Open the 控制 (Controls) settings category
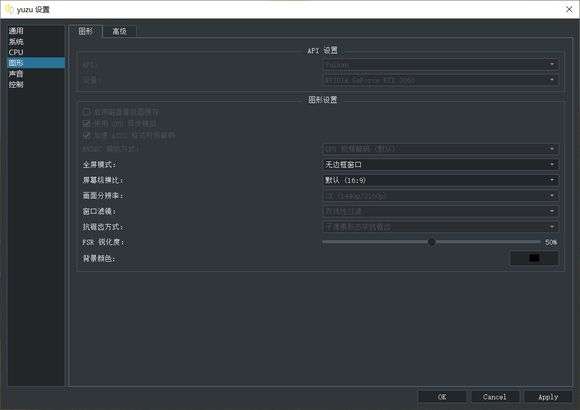Viewport: 580px width, 410px height. point(36,84)
